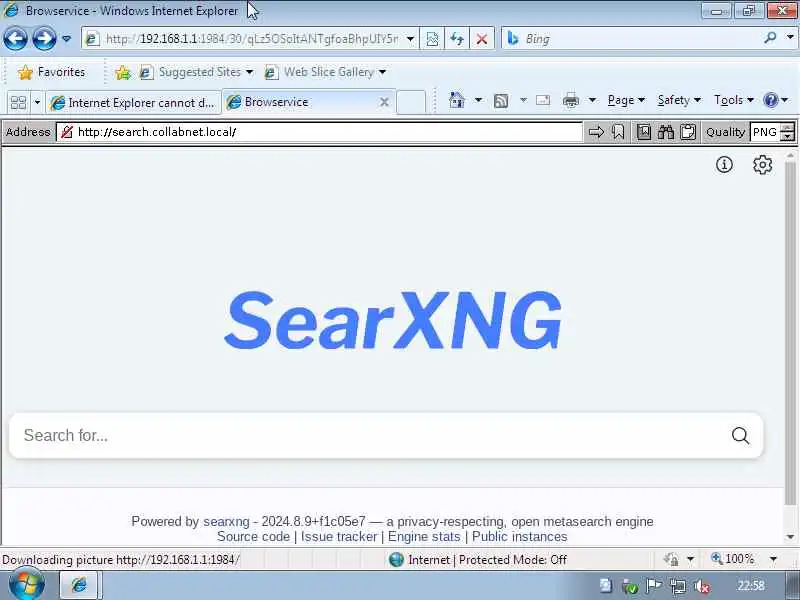
Task: Open the Help question mark icon
Action: (771, 100)
